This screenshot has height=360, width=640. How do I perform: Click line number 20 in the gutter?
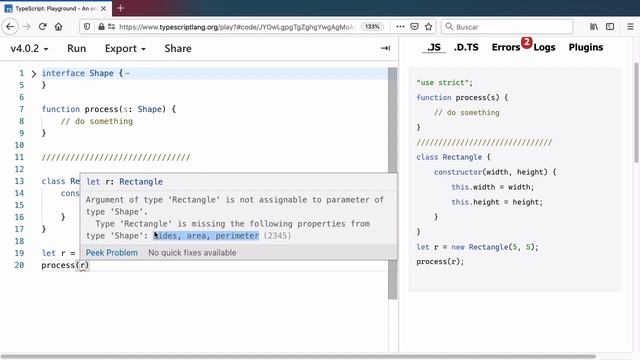pyautogui.click(x=19, y=265)
